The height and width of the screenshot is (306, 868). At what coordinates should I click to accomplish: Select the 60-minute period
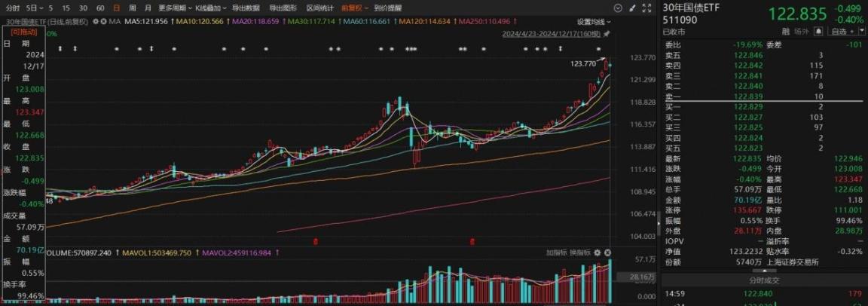(100, 8)
